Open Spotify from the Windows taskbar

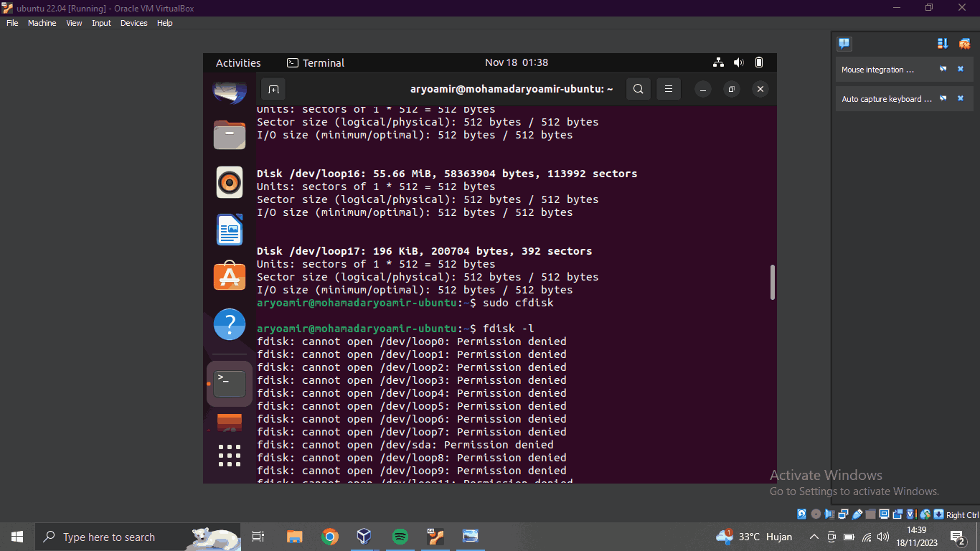coord(400,537)
